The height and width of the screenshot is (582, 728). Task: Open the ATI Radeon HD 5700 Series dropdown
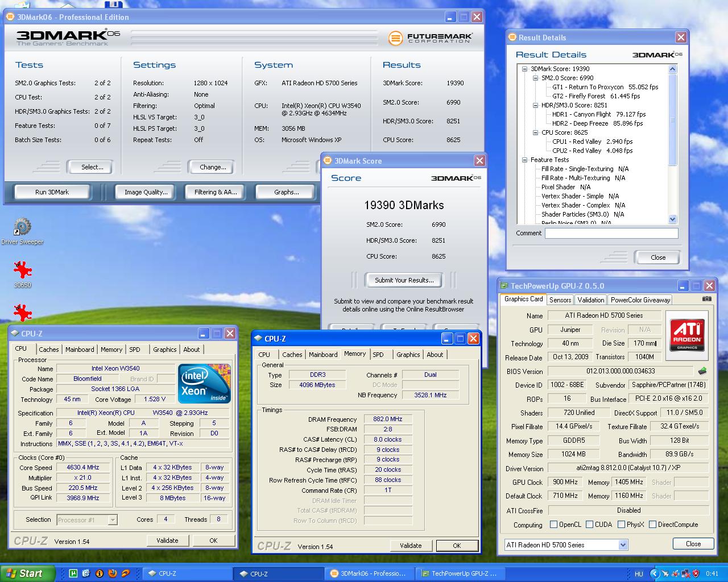[623, 545]
